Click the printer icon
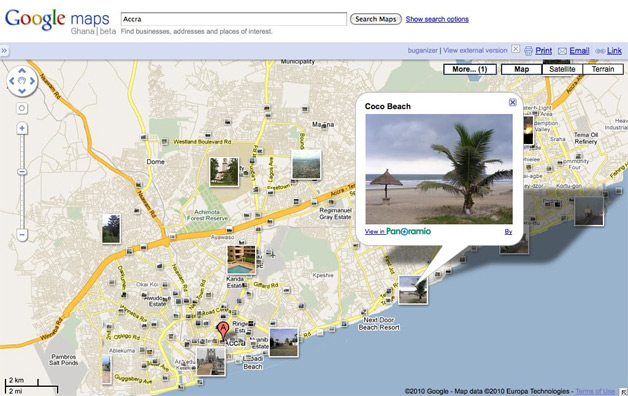Screen dimensions: 628x396 coord(528,51)
